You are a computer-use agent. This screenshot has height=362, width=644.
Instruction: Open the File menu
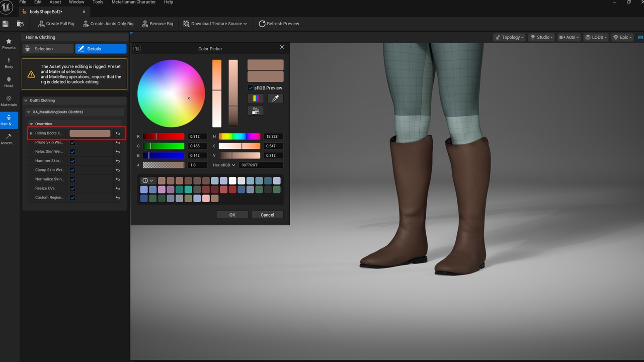click(23, 2)
